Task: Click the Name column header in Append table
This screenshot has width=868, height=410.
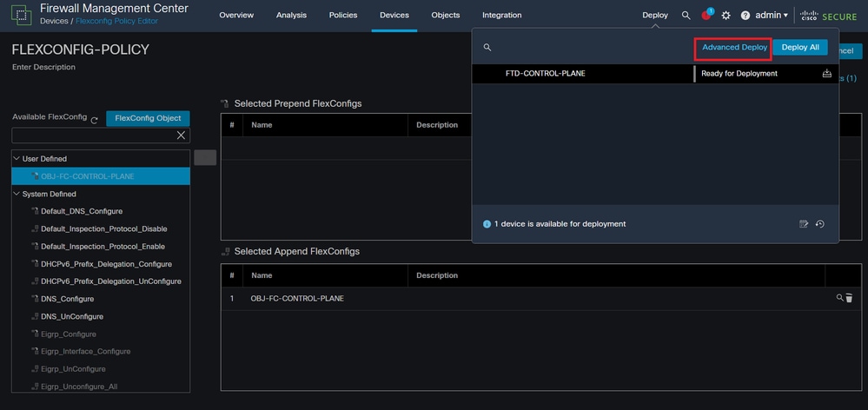Action: pos(262,275)
